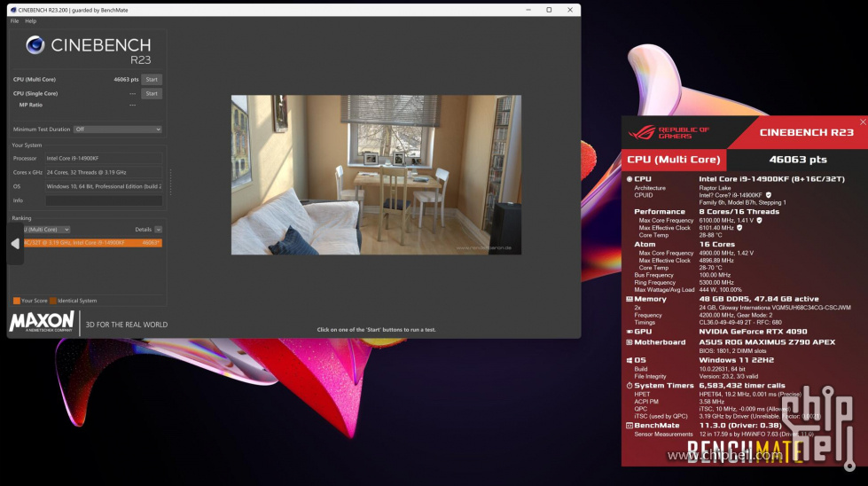This screenshot has height=486, width=868.
Task: Click the Processor field Intel Core i9-14900KF
Action: click(x=104, y=159)
